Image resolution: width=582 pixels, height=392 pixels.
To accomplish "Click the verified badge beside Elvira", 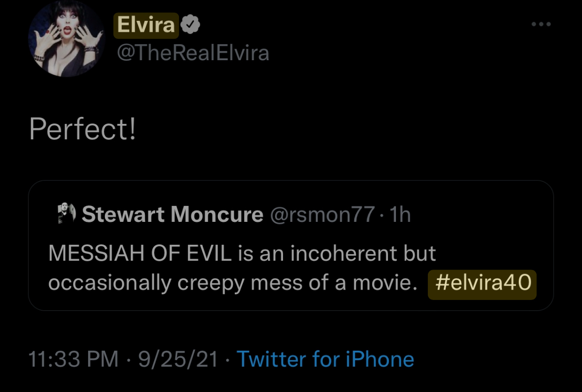I will (x=190, y=25).
